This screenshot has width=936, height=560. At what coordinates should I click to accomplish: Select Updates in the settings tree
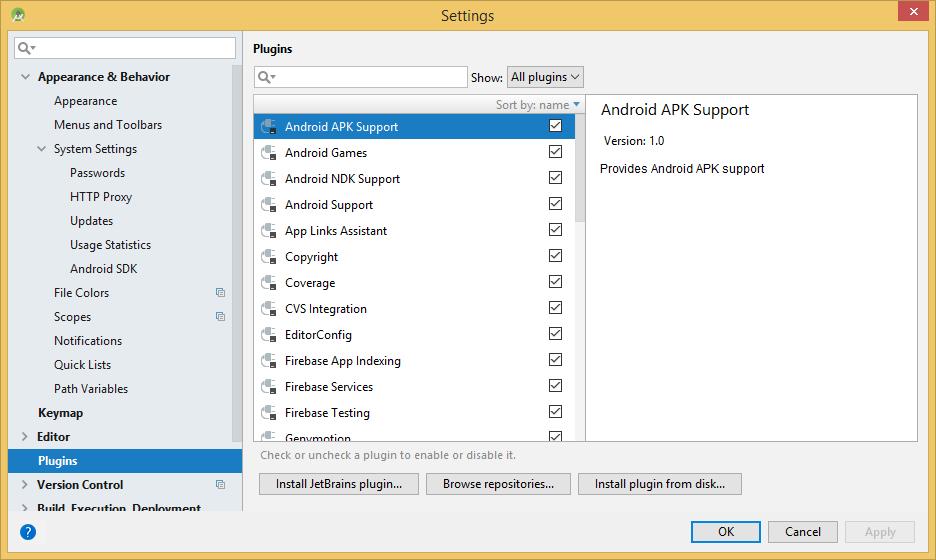(x=91, y=221)
